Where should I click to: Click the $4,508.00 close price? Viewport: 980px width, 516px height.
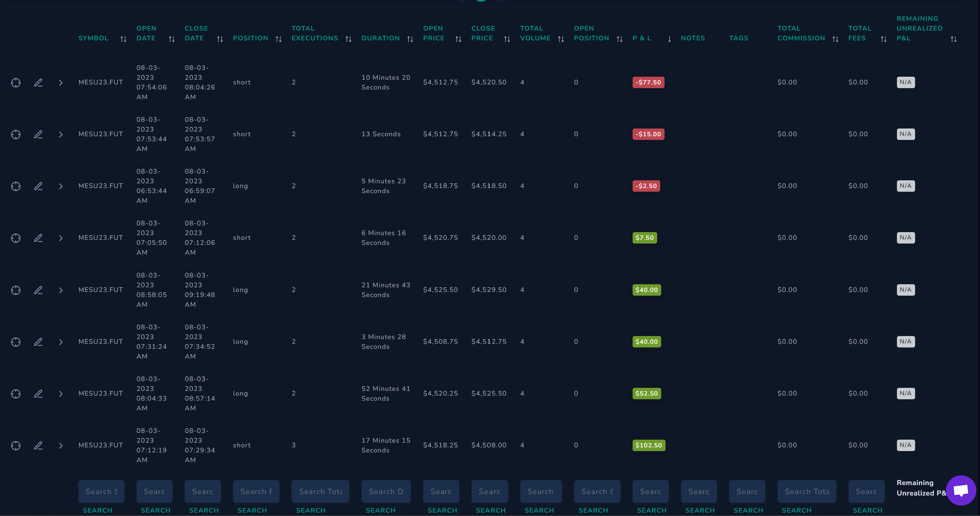489,445
